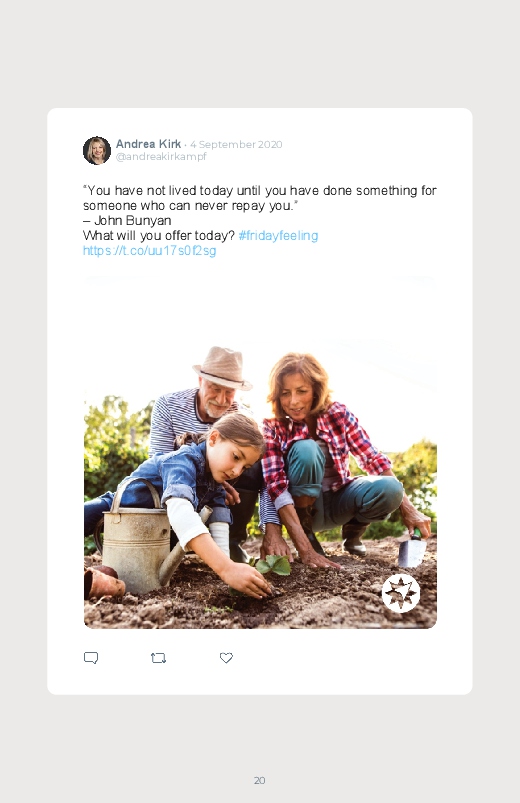Click the reply speech bubble icon
520x803 pixels.
pos(91,658)
